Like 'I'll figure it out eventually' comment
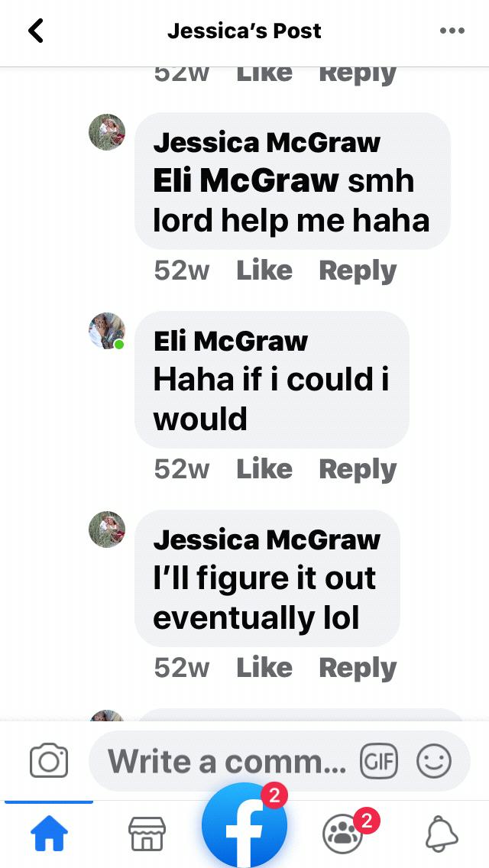The height and width of the screenshot is (868, 489). point(264,668)
